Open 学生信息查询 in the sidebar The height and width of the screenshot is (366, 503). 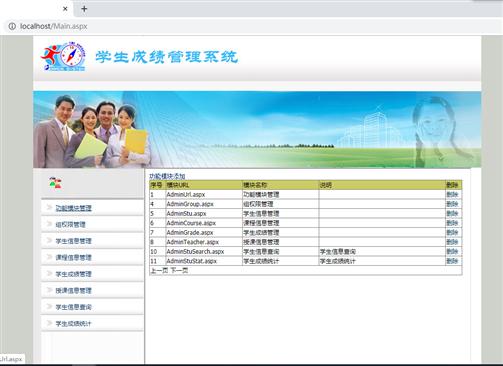(73, 307)
